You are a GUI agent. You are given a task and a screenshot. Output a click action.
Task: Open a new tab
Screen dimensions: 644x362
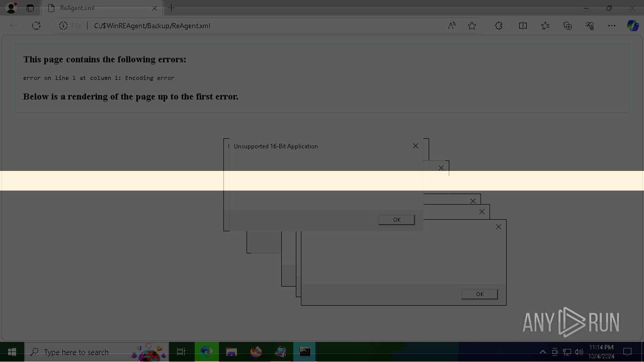coord(172,8)
